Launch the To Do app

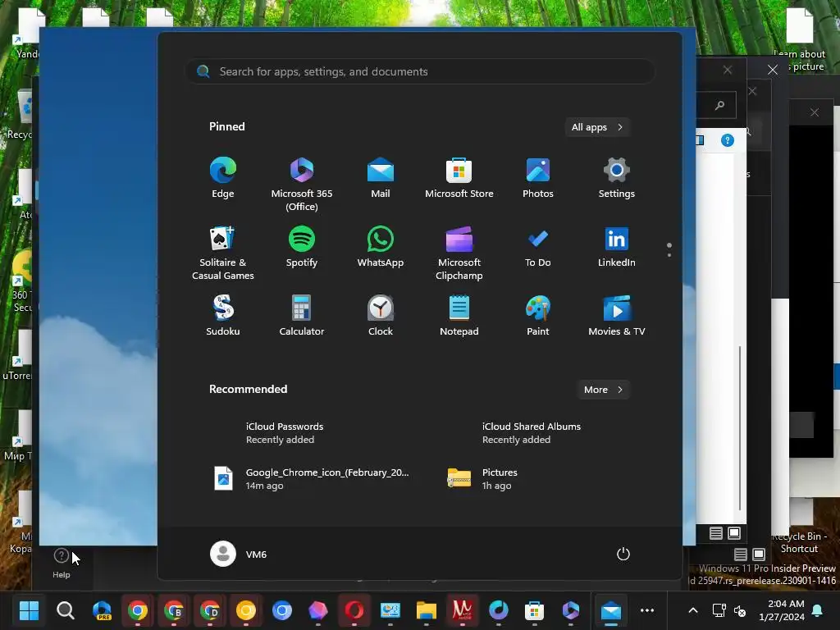click(x=538, y=247)
